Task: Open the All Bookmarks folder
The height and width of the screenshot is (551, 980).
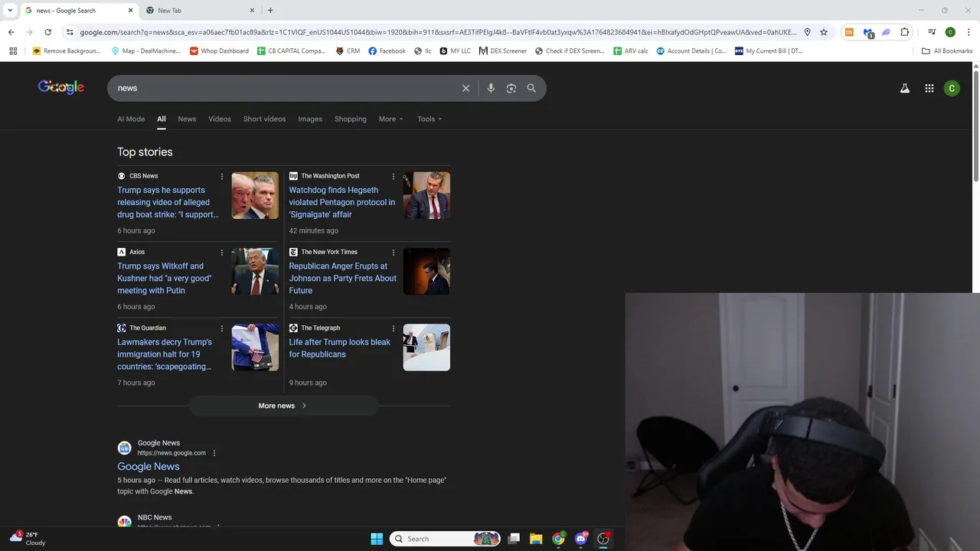Action: 947,51
